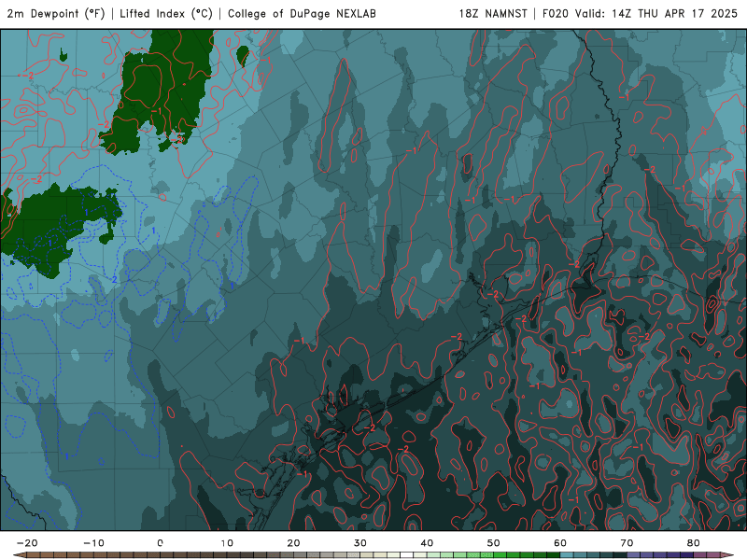Image resolution: width=747 pixels, height=560 pixels.
Task: Pick the white colorbar swatch between 30 and 40
Action: click(x=407, y=555)
